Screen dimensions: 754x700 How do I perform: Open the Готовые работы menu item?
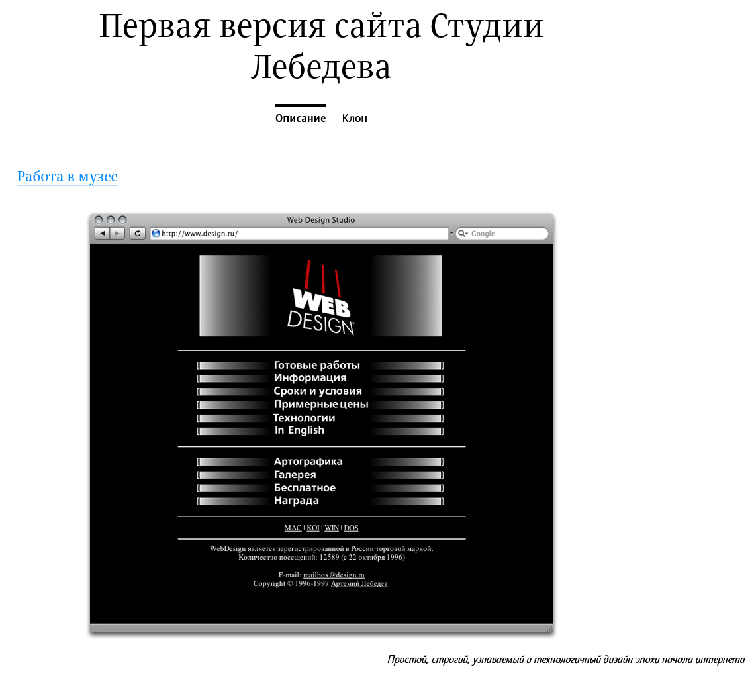(x=317, y=365)
